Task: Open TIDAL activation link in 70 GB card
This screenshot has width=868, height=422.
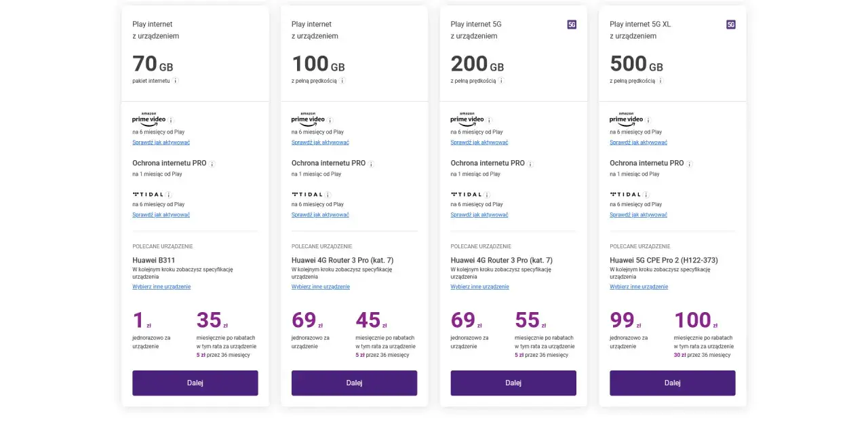Action: click(161, 215)
